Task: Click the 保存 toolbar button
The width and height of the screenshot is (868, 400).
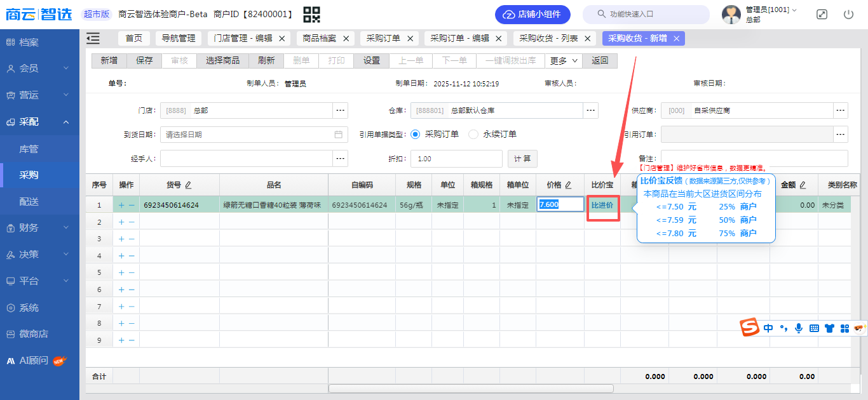Action: [144, 61]
